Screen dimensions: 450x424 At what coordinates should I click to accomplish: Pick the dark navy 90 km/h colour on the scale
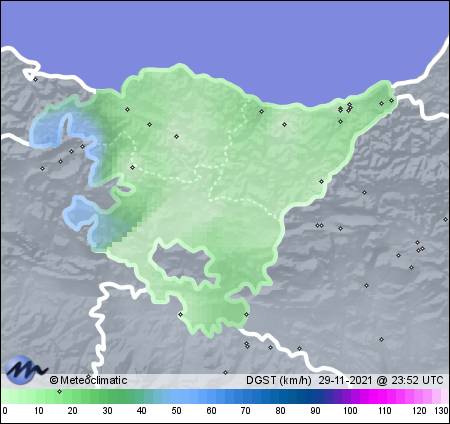coord(315,397)
